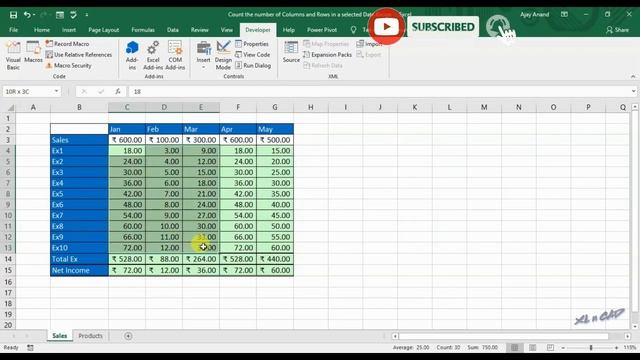Screen dimensions: 640x360
Task: Click the vertical scroll down arrow
Action: [635, 327]
